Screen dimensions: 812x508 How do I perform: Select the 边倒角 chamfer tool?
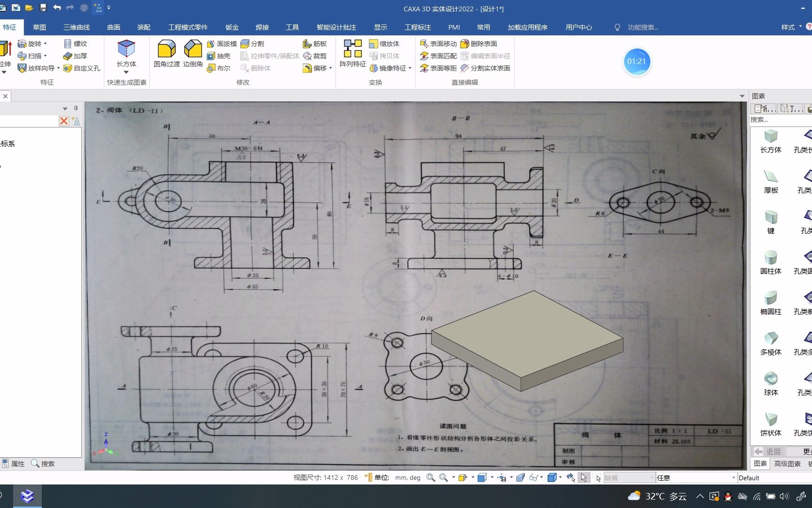pyautogui.click(x=193, y=54)
